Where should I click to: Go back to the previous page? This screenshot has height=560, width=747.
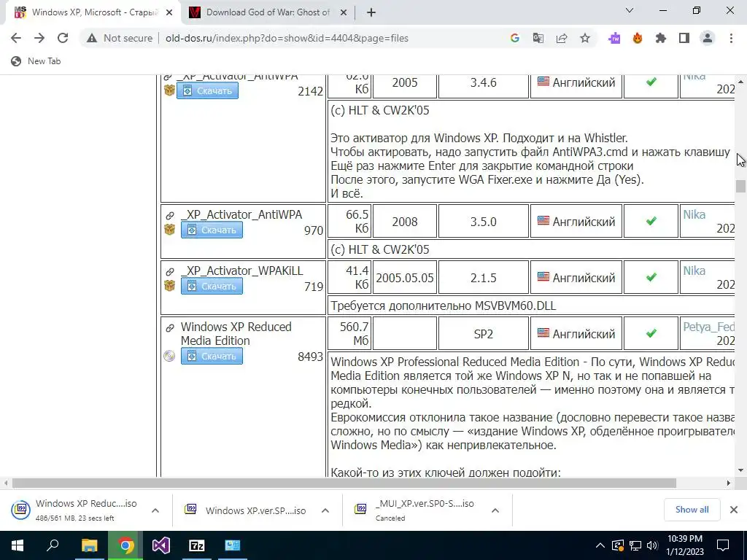click(16, 38)
